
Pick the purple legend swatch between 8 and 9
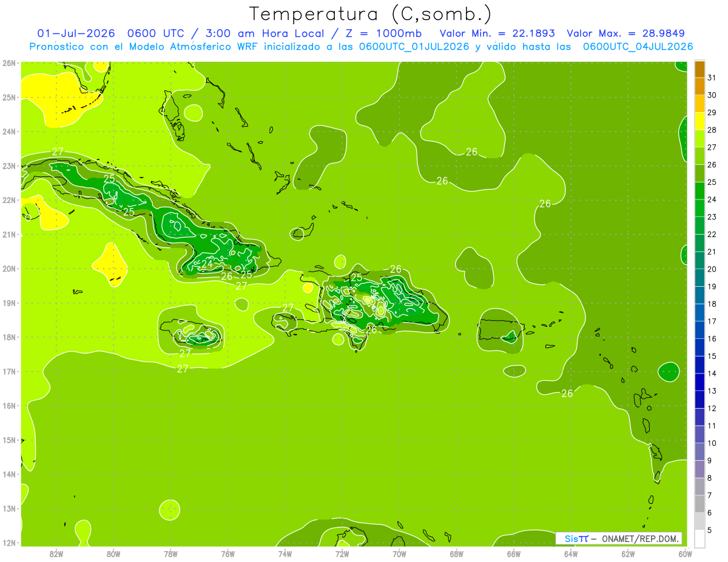[699, 469]
